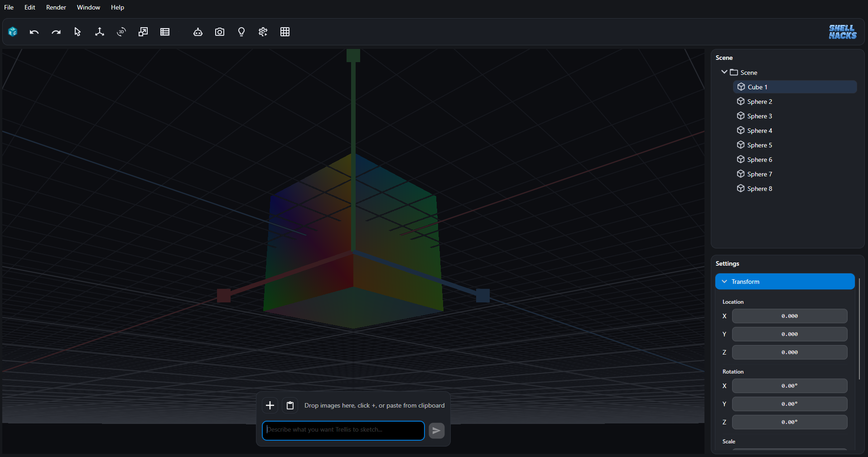Open the list view toolbar icon
The width and height of the screenshot is (868, 457).
point(165,32)
